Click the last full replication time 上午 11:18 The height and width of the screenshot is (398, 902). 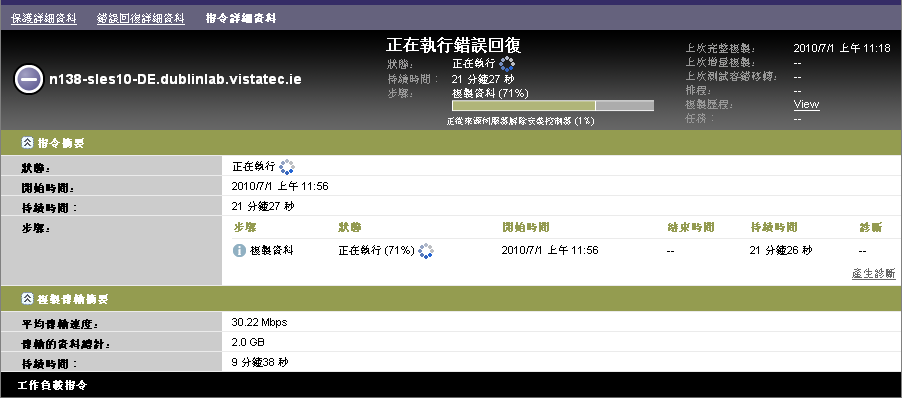coord(842,48)
